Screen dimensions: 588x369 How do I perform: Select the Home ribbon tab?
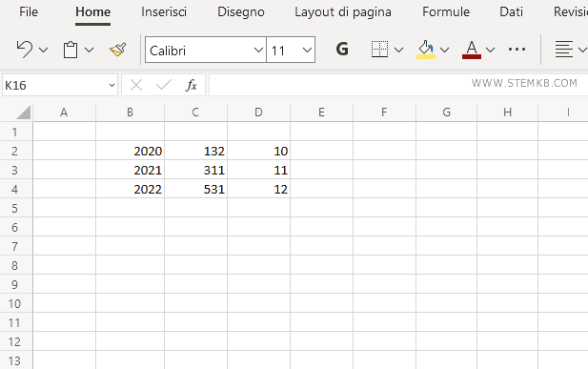coord(92,12)
